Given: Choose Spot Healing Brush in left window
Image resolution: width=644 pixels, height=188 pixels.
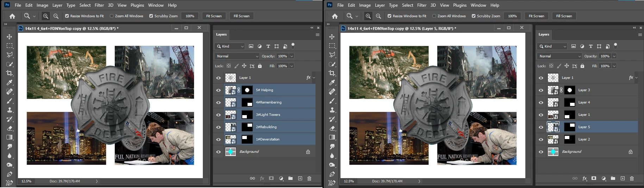Looking at the screenshot, I should [x=10, y=92].
